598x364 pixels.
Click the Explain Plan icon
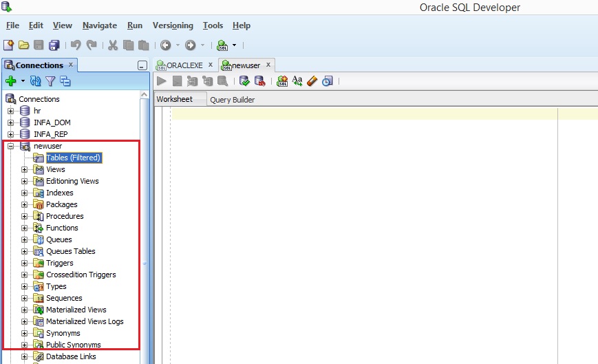[x=192, y=81]
